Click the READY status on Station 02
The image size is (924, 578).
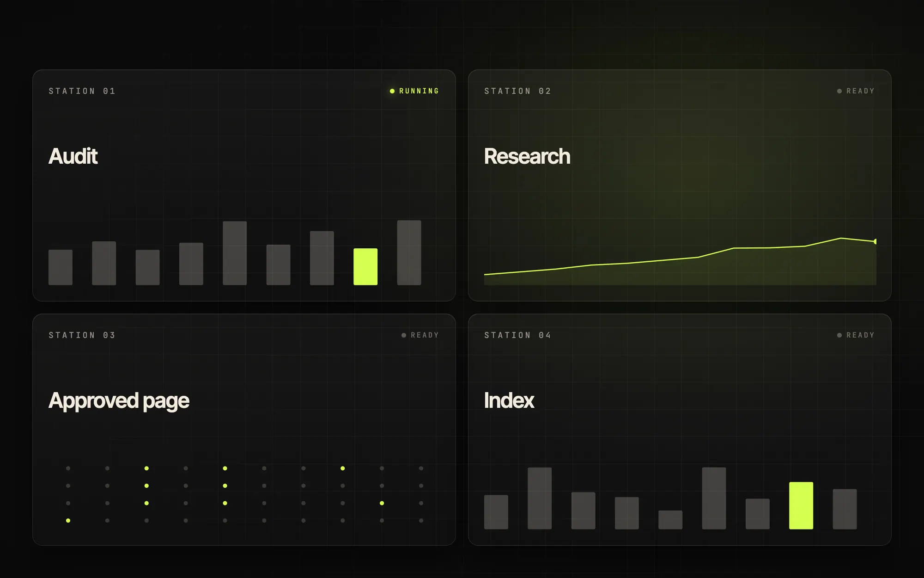coord(856,91)
